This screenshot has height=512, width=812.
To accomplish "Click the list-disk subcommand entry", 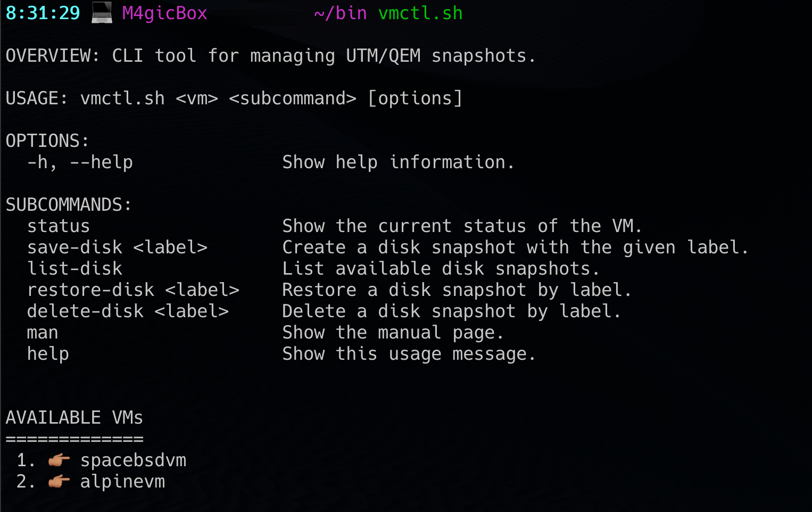I will 74,268.
